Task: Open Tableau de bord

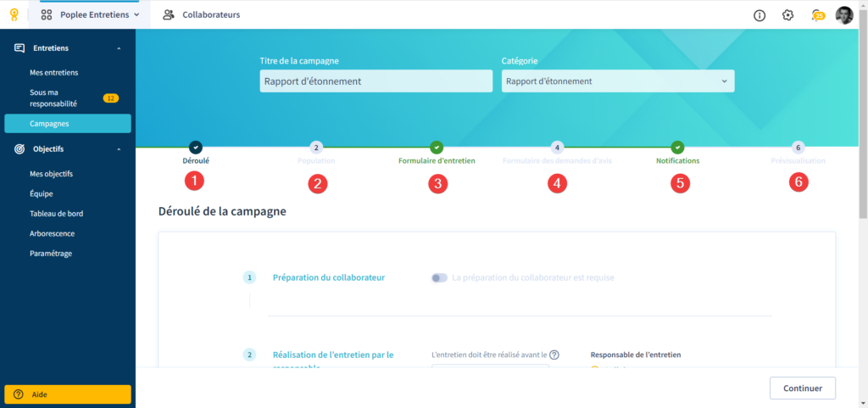Action: click(x=57, y=214)
